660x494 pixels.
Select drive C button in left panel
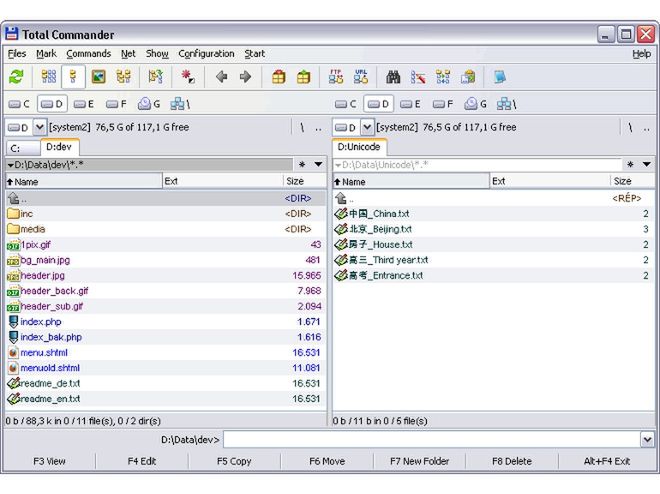pyautogui.click(x=19, y=104)
